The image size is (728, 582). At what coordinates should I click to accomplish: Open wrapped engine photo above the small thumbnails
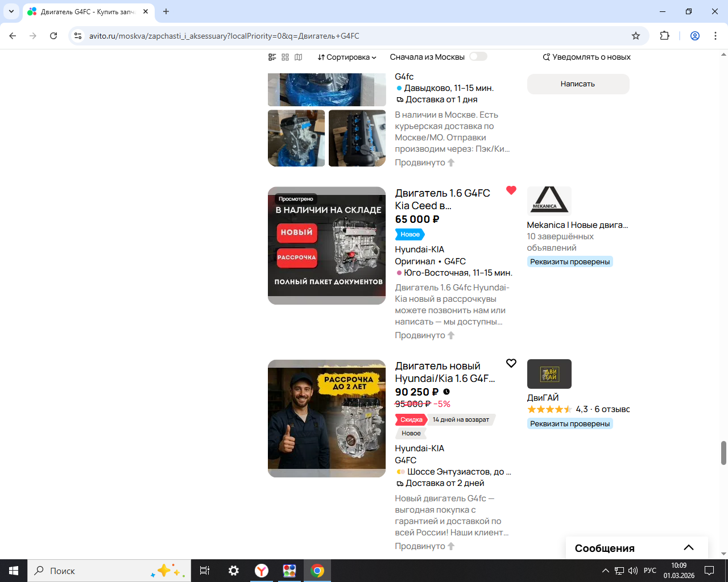[x=327, y=90]
